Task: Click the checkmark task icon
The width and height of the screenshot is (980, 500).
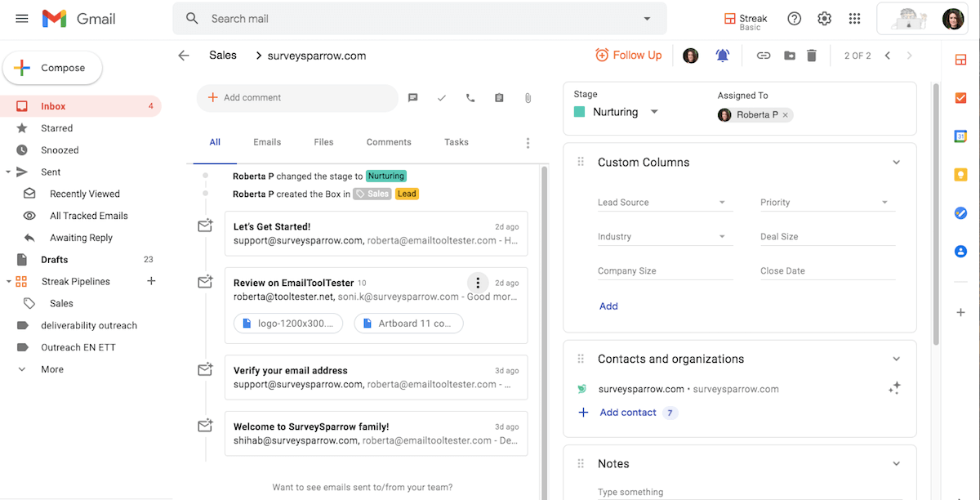Action: tap(442, 98)
